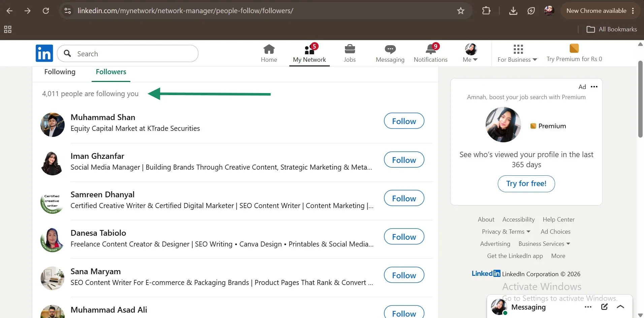Click the page vertical scrollbar

[641, 99]
